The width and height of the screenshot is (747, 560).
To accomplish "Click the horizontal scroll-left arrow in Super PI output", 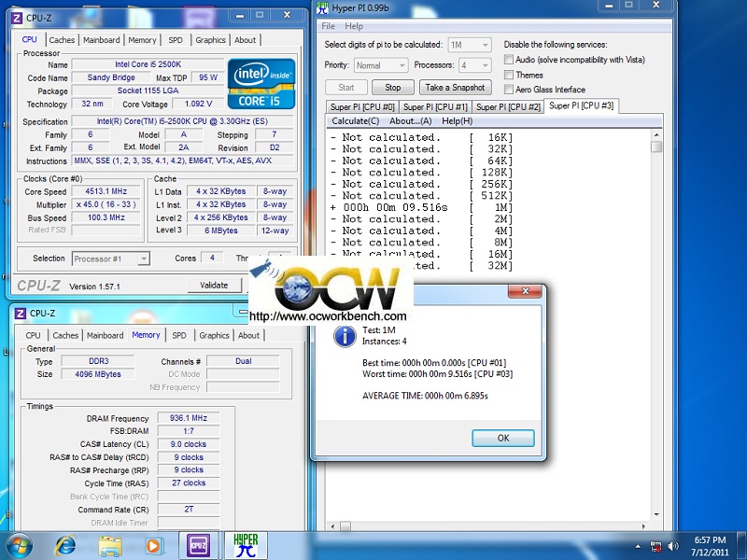I will click(332, 526).
